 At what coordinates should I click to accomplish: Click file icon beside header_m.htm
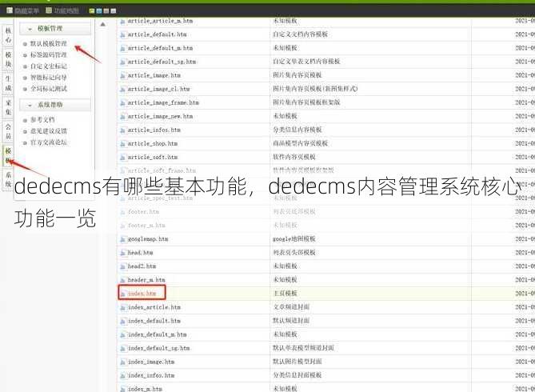click(x=123, y=280)
